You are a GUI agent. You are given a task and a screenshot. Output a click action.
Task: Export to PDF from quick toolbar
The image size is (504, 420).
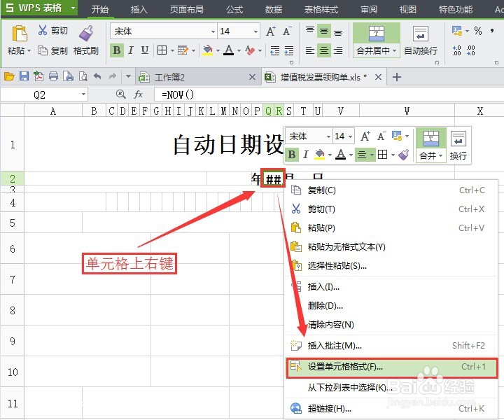[x=38, y=76]
